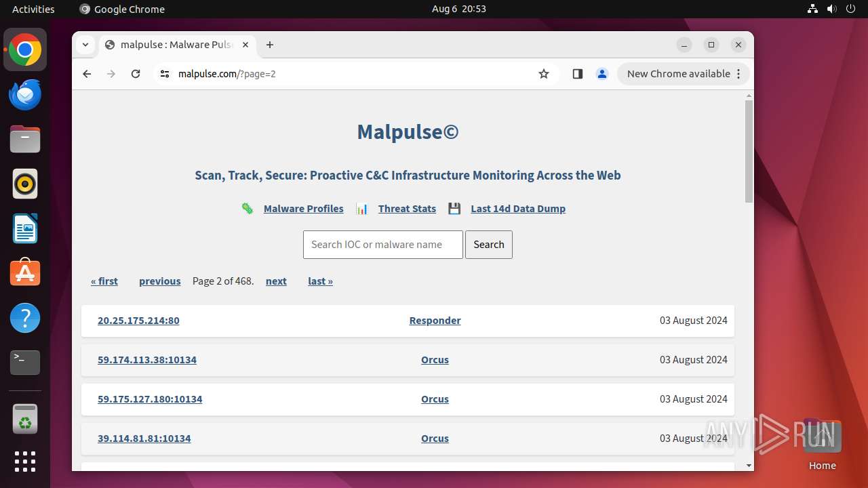This screenshot has height=488, width=868.
Task: Open the Malware Profiles link
Action: (303, 209)
